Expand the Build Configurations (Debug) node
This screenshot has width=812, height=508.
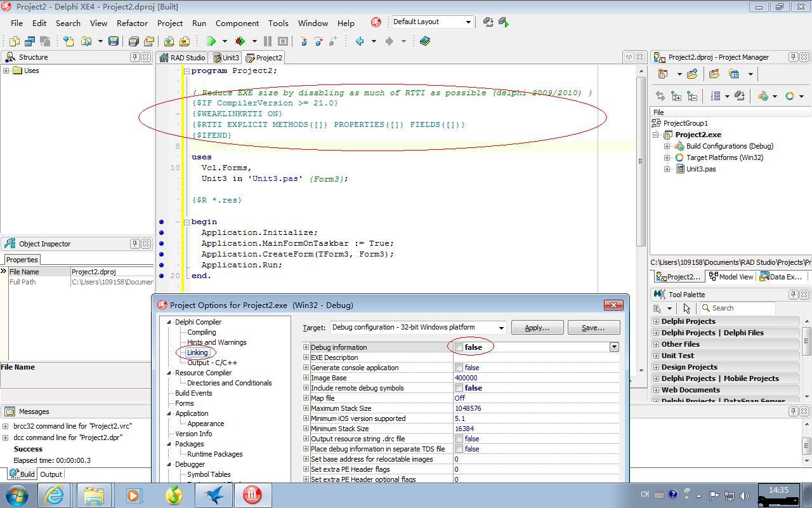(667, 146)
